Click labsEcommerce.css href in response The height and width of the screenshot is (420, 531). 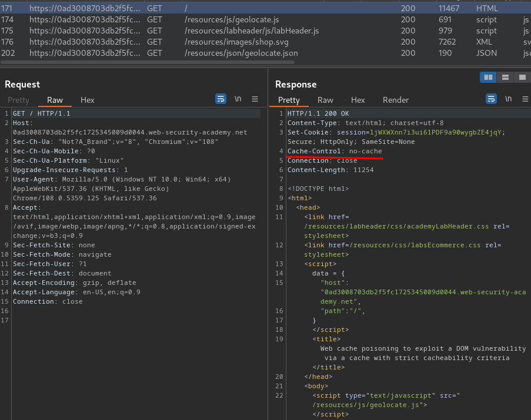[415, 245]
